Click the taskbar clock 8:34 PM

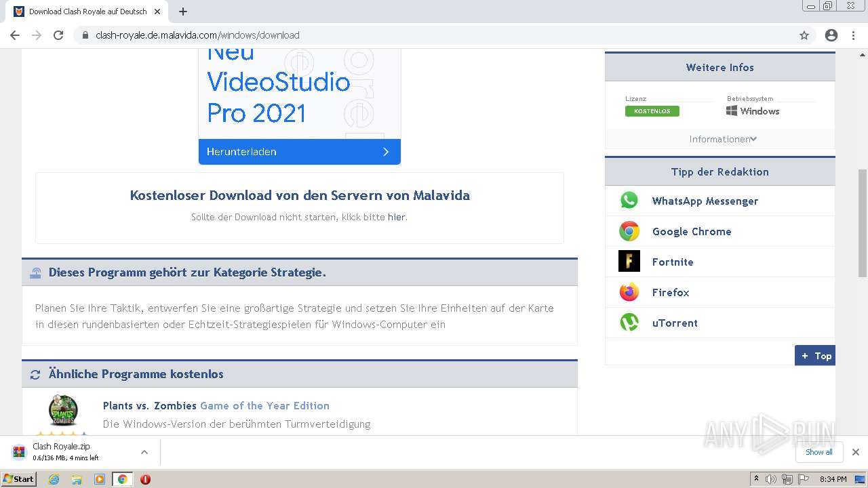tap(833, 479)
